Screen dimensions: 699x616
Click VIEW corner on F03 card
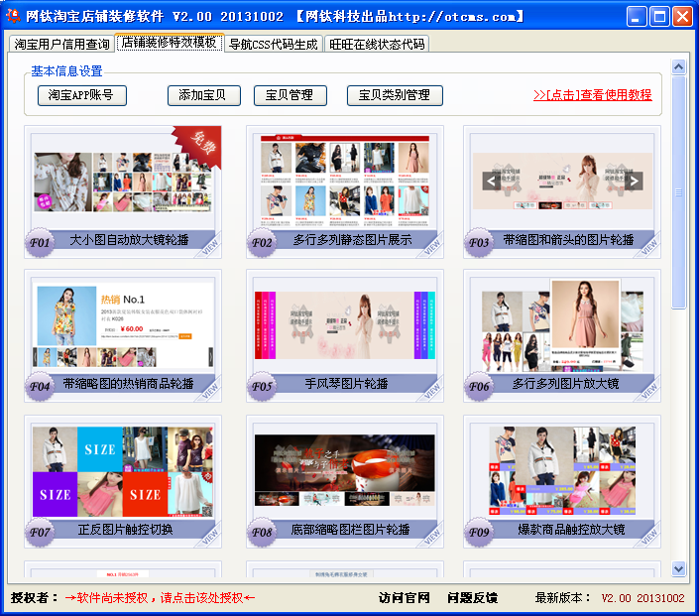(649, 247)
